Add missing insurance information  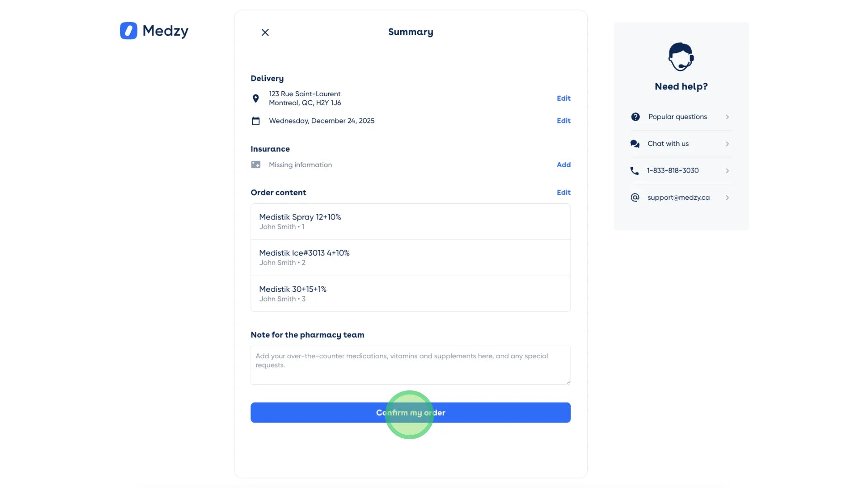(563, 165)
